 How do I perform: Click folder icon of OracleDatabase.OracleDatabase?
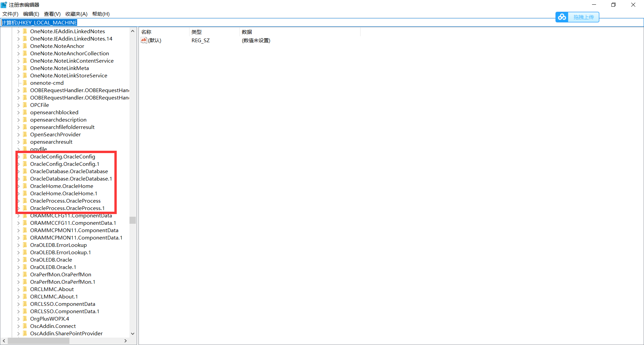(x=25, y=171)
